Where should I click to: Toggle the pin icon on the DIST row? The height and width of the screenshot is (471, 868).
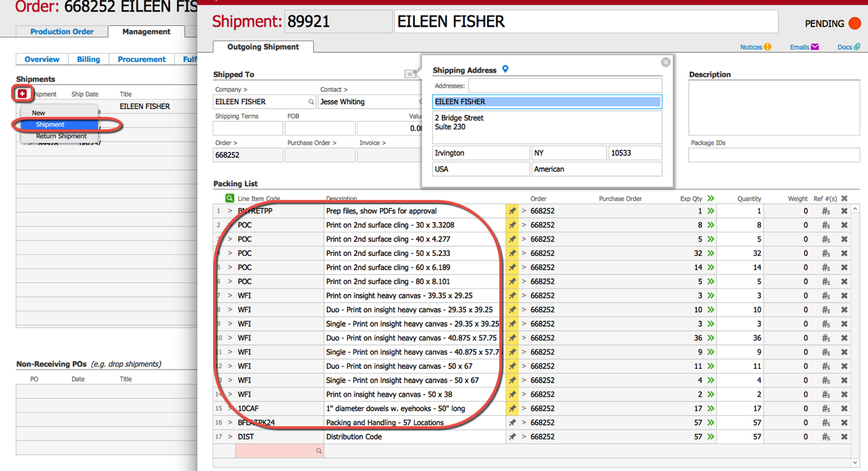(x=512, y=437)
